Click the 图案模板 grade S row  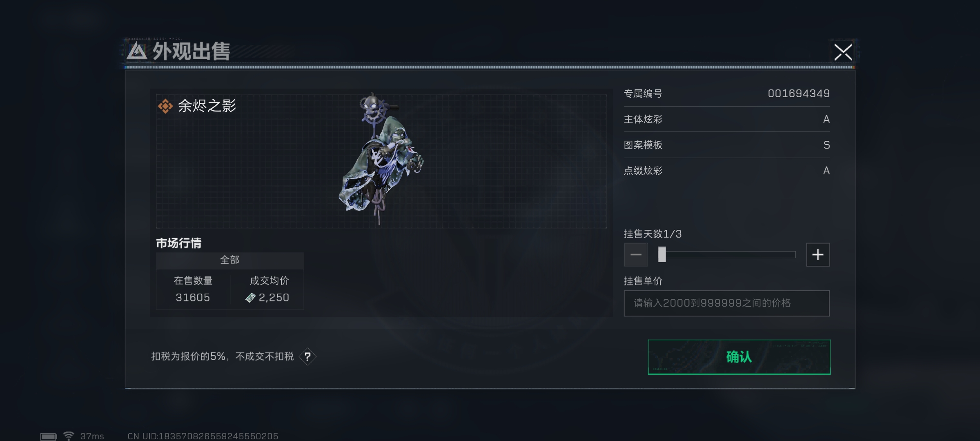[727, 145]
